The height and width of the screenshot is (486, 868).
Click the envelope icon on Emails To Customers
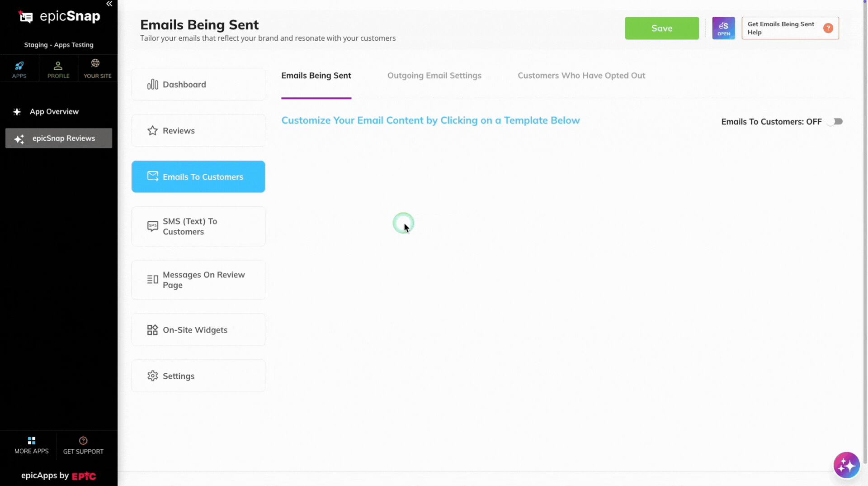[x=153, y=176]
